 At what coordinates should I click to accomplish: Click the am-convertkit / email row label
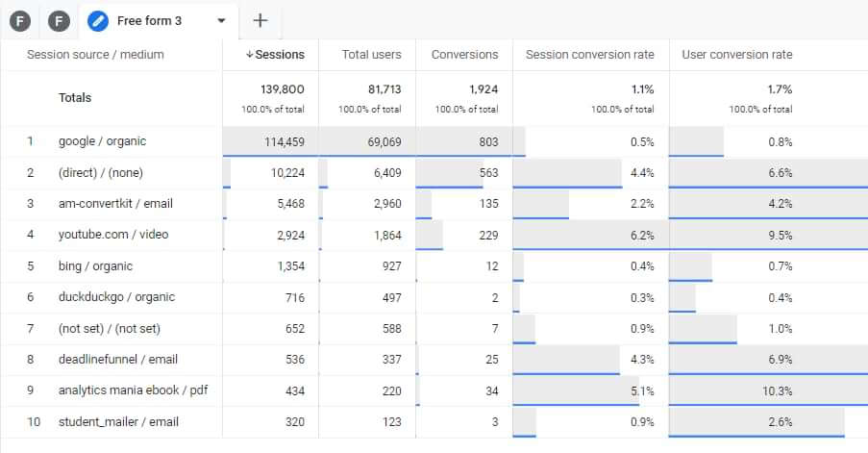pyautogui.click(x=115, y=204)
